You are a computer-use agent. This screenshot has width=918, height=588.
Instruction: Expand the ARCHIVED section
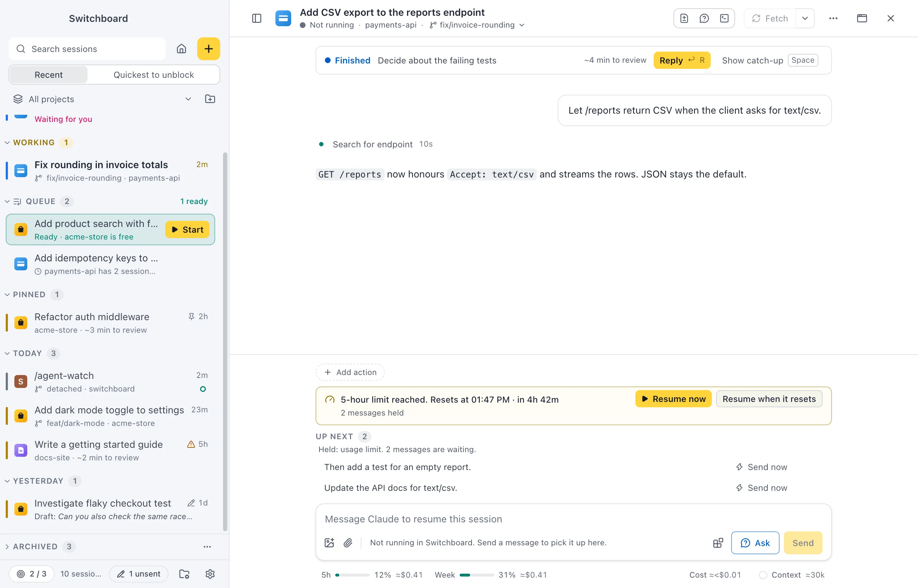[7, 547]
